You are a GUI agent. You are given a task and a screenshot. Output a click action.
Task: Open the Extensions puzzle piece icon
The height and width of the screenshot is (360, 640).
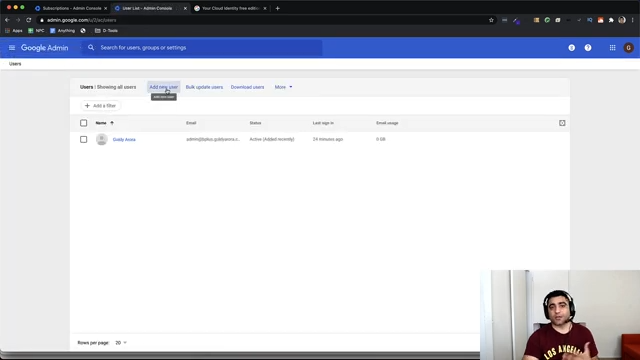(x=611, y=20)
